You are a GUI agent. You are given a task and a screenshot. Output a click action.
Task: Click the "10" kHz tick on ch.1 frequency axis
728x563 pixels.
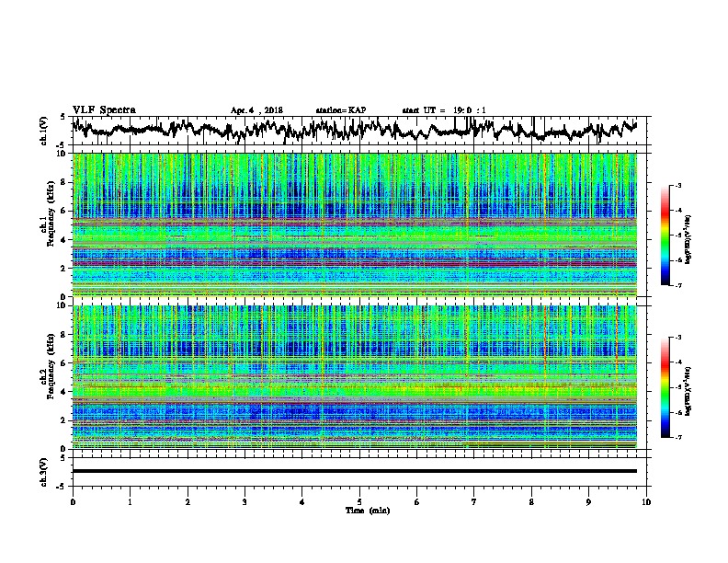[x=63, y=154]
